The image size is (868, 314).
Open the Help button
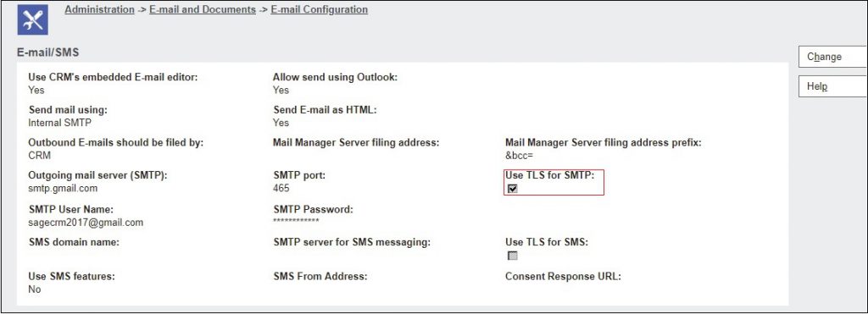coord(832,86)
